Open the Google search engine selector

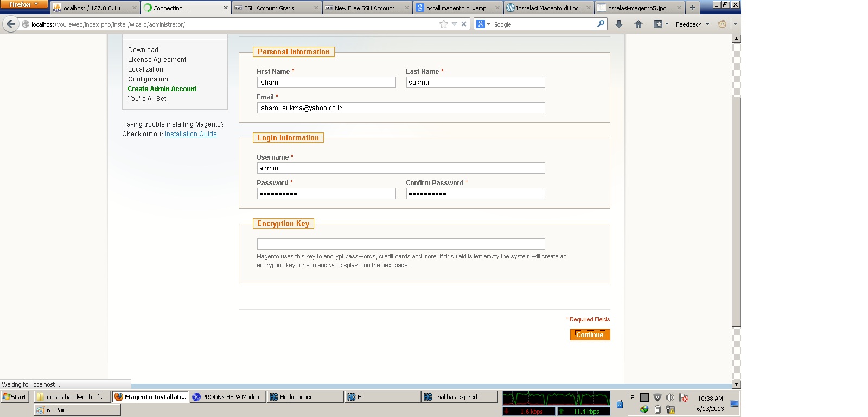482,24
